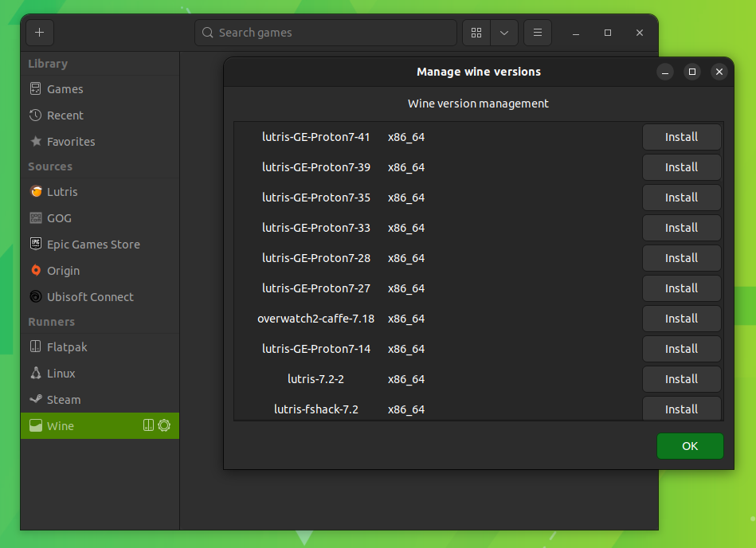
Task: Install lutris-GE-Proton7-39
Action: coord(681,167)
